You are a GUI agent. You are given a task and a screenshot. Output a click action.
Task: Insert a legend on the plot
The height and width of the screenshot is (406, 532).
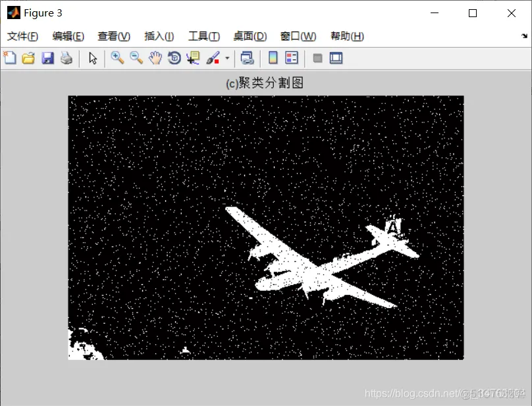click(x=291, y=58)
